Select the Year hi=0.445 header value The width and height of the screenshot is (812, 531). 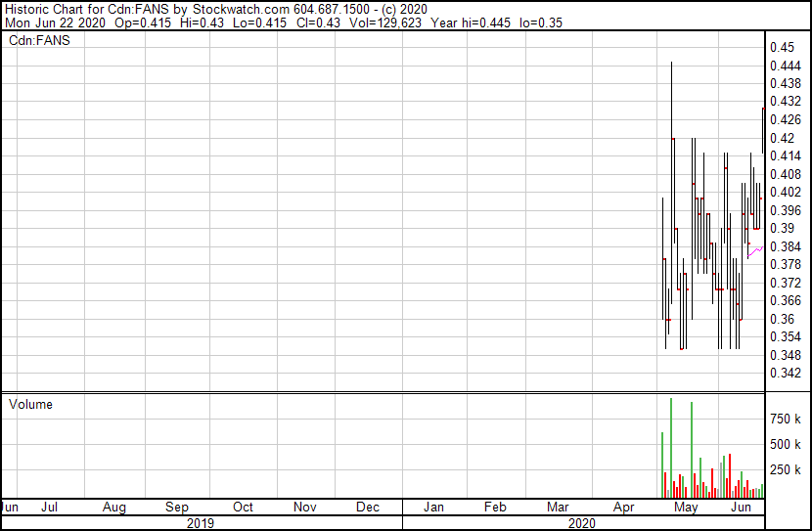tap(471, 22)
